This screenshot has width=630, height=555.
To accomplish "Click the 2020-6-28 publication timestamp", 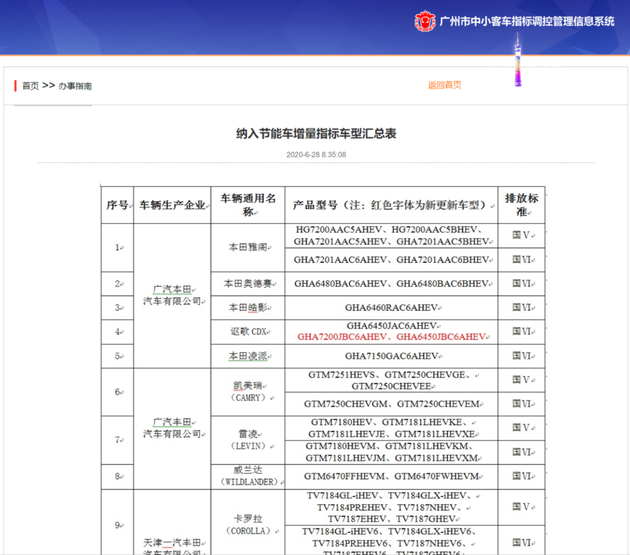I will click(x=316, y=155).
